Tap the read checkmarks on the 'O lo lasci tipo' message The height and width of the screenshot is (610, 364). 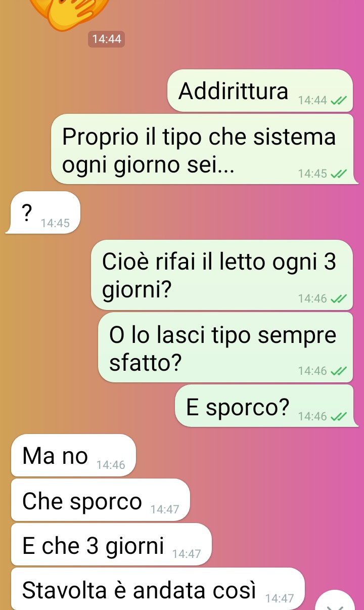[338, 372]
